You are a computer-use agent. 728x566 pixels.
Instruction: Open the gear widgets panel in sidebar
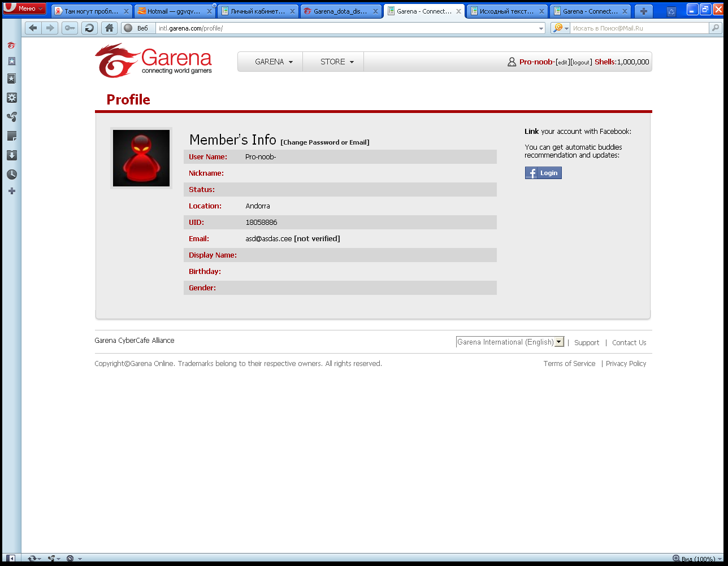(11, 98)
